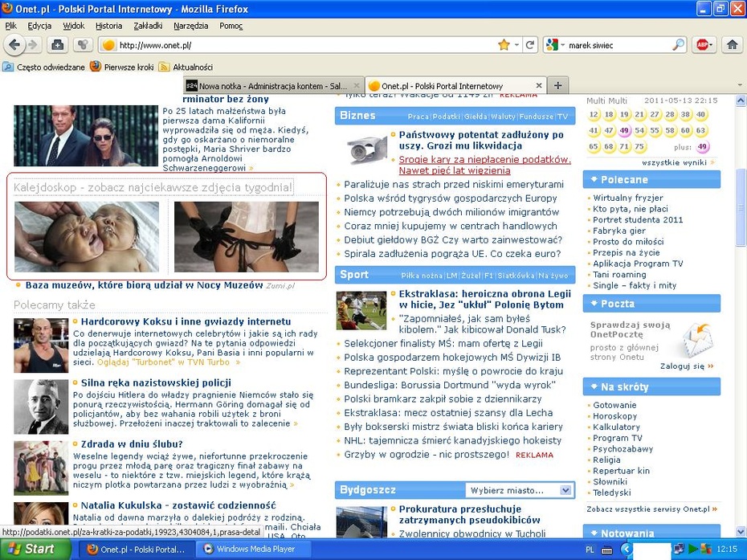The width and height of the screenshot is (747, 560).
Task: Click the browser Back arrow button
Action: coord(14,45)
